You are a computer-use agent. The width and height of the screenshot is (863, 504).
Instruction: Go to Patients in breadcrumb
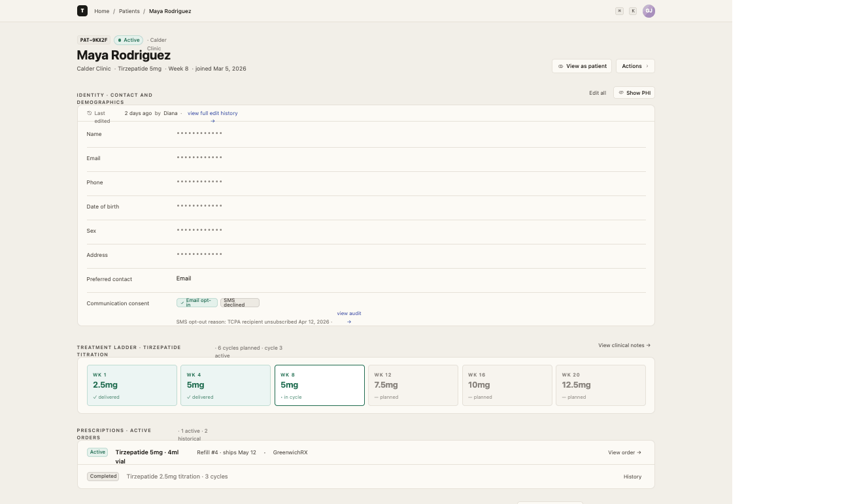click(129, 11)
